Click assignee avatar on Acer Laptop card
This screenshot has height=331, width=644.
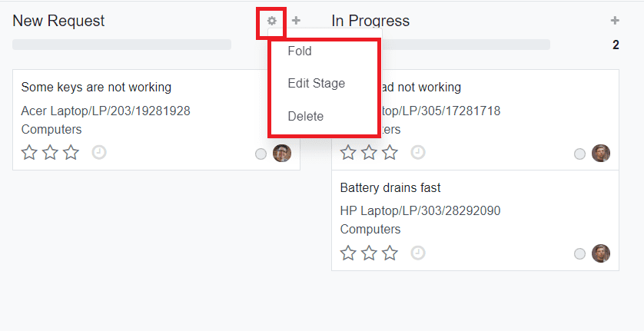[x=282, y=154]
